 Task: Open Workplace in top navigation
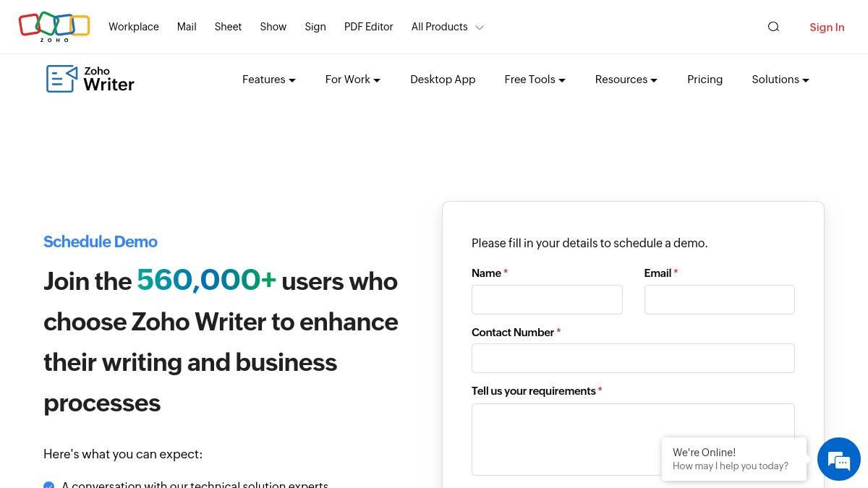[x=134, y=27]
